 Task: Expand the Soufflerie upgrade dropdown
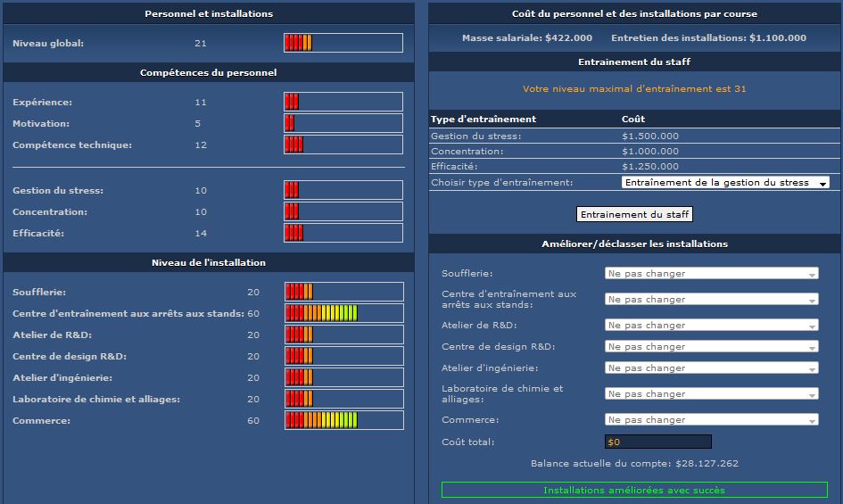(x=711, y=273)
